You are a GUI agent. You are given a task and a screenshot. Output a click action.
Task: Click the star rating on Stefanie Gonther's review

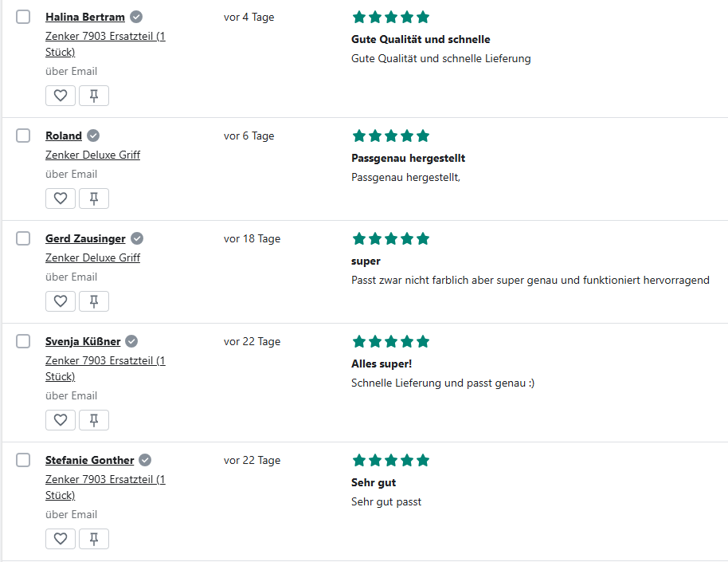tap(390, 460)
